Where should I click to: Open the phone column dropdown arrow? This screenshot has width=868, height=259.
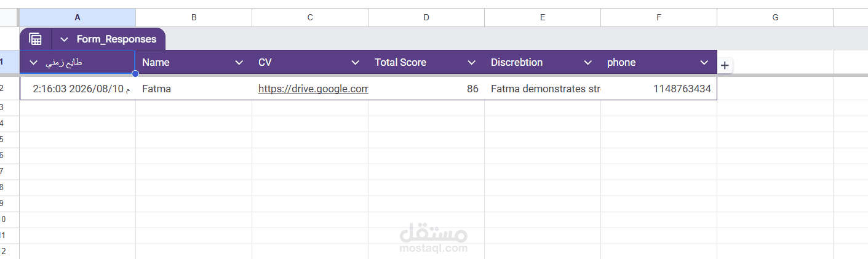pyautogui.click(x=704, y=63)
